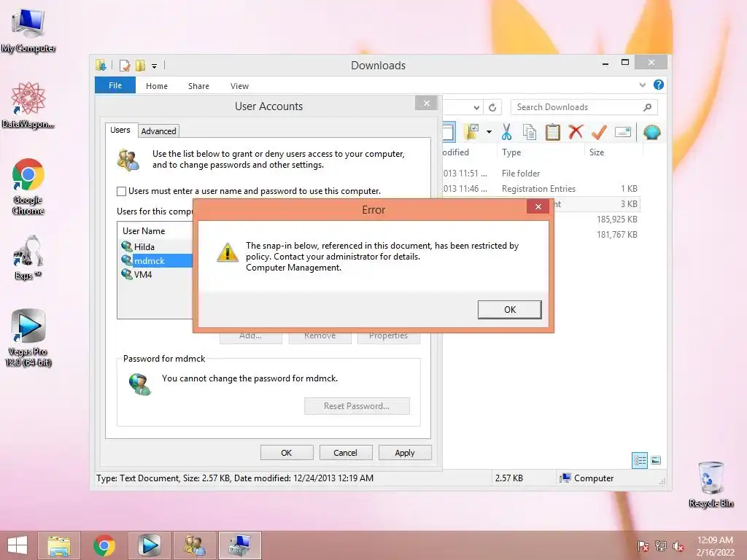Open File Explorer from the taskbar
Screen dimensions: 747x560
[x=58, y=545]
